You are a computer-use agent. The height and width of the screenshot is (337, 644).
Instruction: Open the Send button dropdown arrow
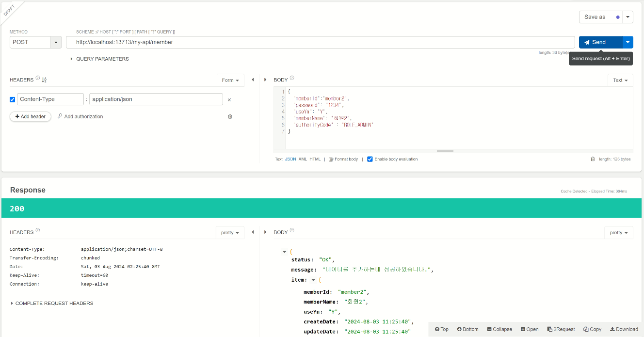pos(628,42)
